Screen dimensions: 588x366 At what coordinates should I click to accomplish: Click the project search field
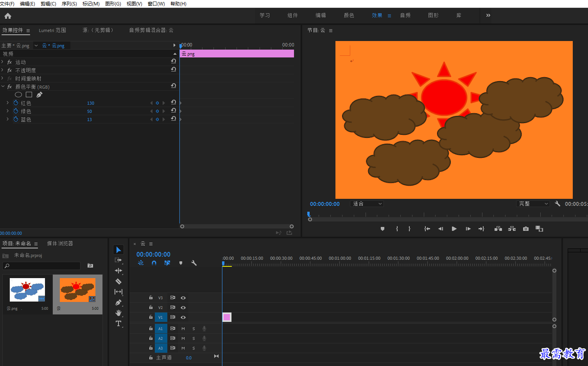coord(41,266)
